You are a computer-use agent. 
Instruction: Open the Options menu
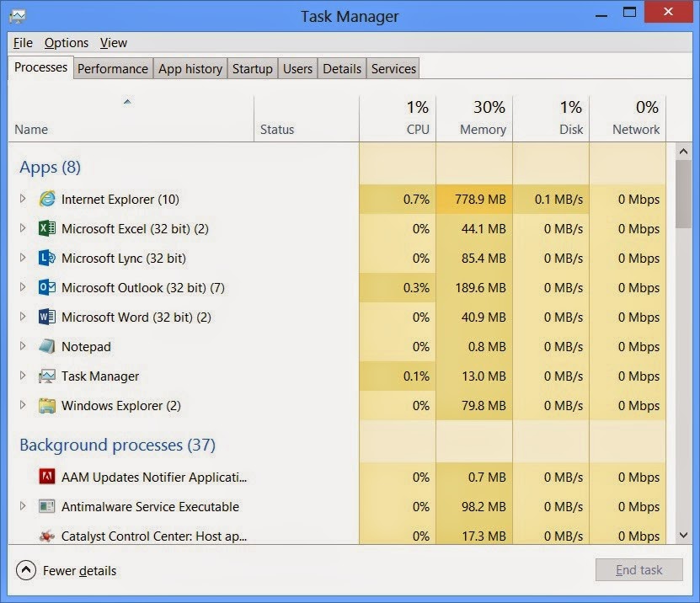pyautogui.click(x=67, y=43)
